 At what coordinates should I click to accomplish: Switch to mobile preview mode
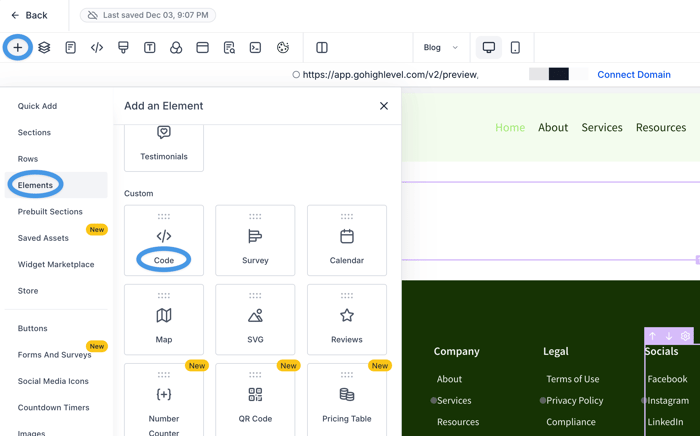(515, 47)
